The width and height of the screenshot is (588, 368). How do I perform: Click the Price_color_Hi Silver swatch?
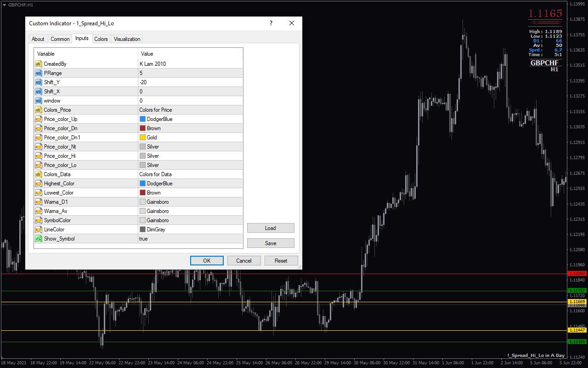click(x=142, y=156)
